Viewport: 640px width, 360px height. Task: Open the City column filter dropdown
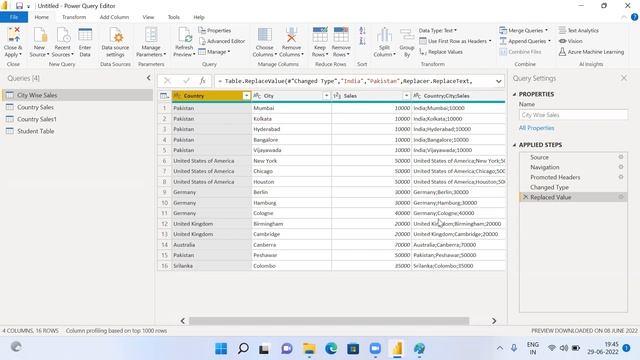click(x=326, y=96)
